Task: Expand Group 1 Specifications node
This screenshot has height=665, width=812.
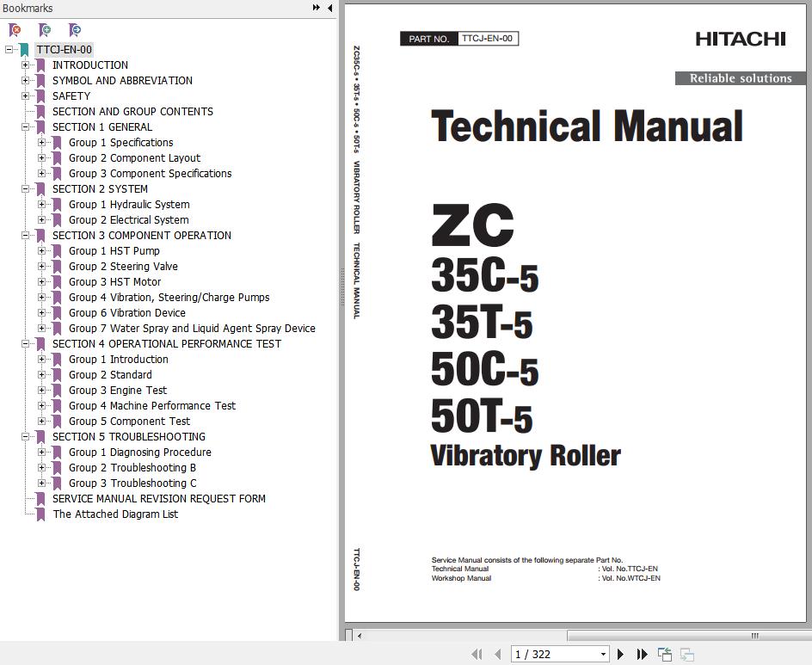Action: [41, 143]
